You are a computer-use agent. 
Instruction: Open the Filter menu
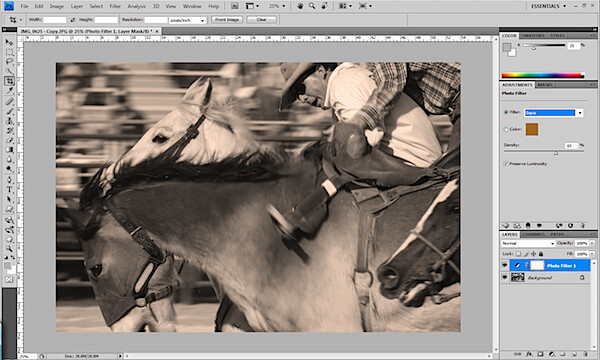115,6
